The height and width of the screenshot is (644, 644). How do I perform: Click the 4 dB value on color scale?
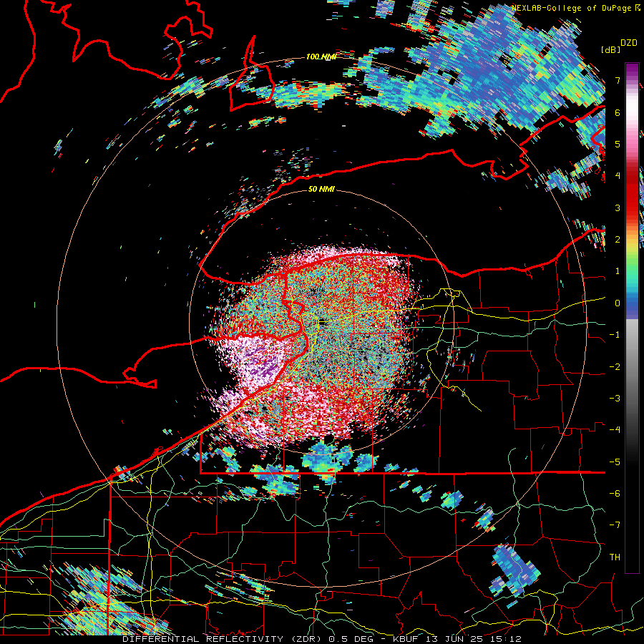click(x=618, y=176)
